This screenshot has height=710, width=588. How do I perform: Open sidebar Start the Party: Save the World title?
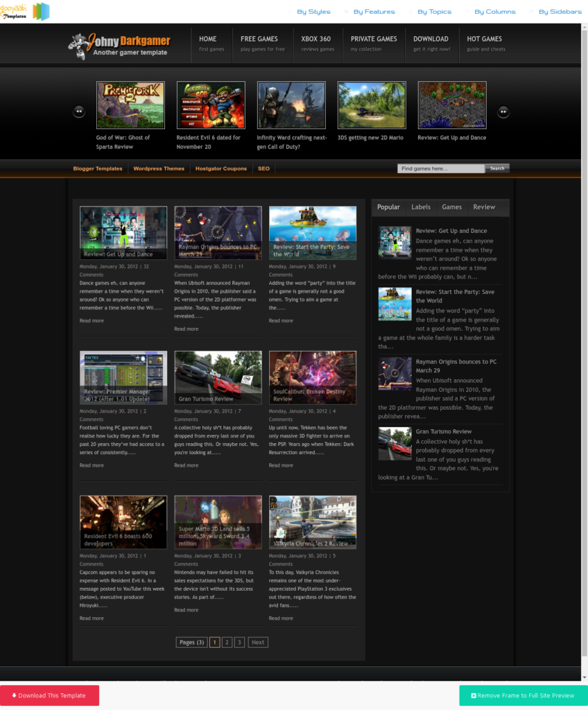click(455, 296)
